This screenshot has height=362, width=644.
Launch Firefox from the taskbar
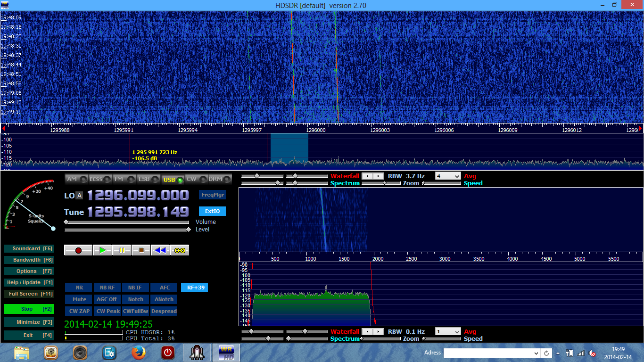138,353
